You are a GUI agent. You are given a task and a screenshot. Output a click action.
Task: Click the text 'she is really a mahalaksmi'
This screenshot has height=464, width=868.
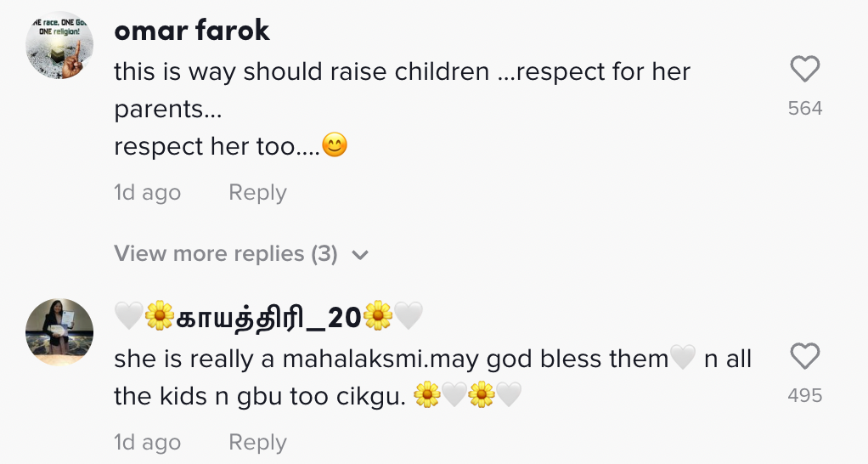tap(270, 359)
